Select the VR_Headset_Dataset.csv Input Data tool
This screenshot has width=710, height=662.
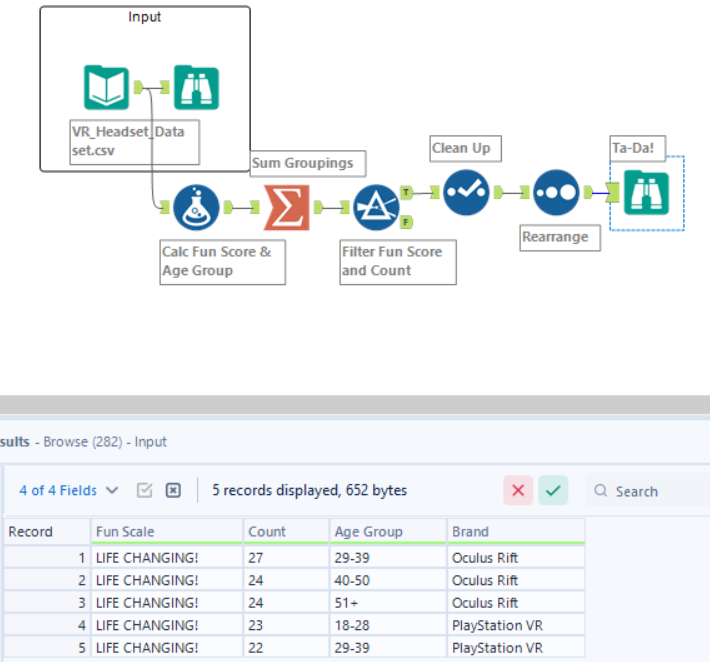tap(105, 88)
